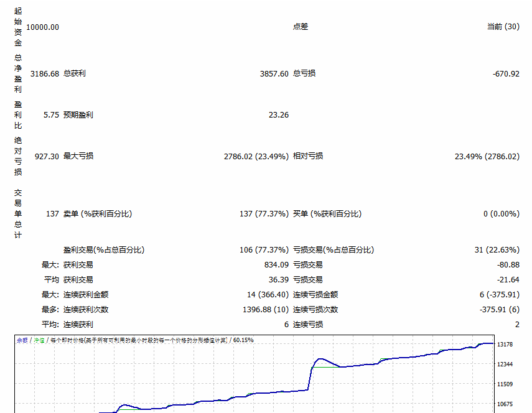Click the 余额 balance legend label
The height and width of the screenshot is (413, 532).
(22, 340)
